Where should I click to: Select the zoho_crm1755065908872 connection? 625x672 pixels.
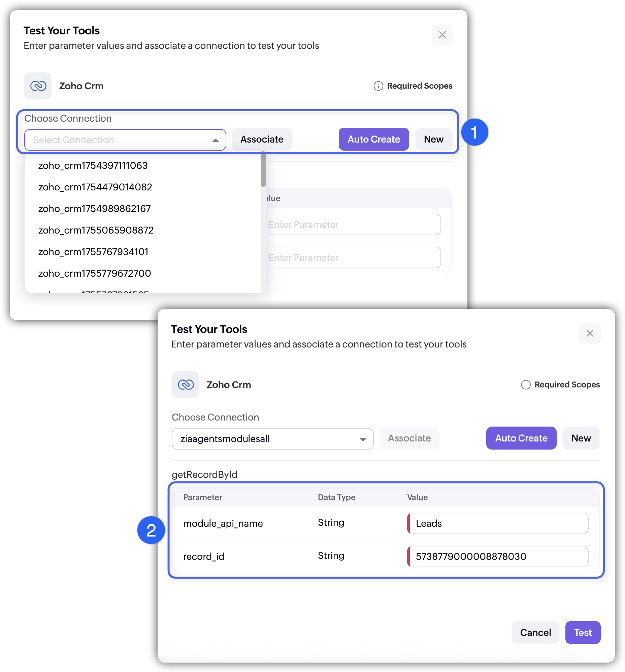coord(96,231)
